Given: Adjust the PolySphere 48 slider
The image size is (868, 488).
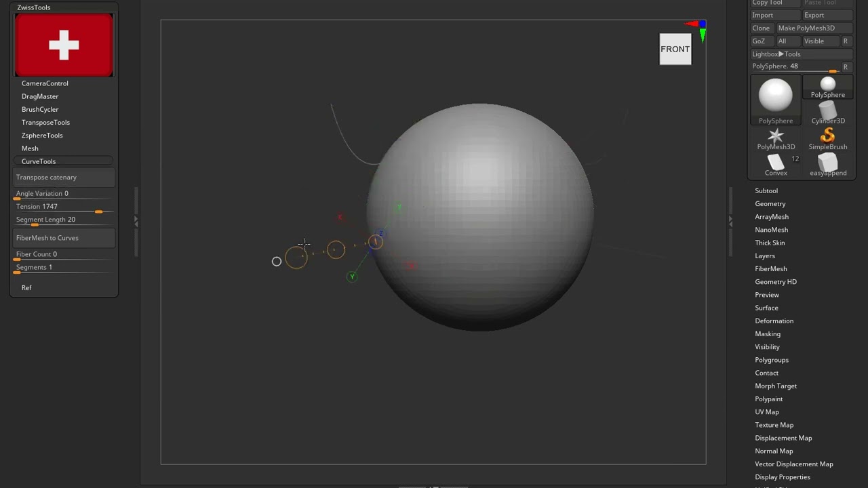Looking at the screenshot, I should 795,67.
